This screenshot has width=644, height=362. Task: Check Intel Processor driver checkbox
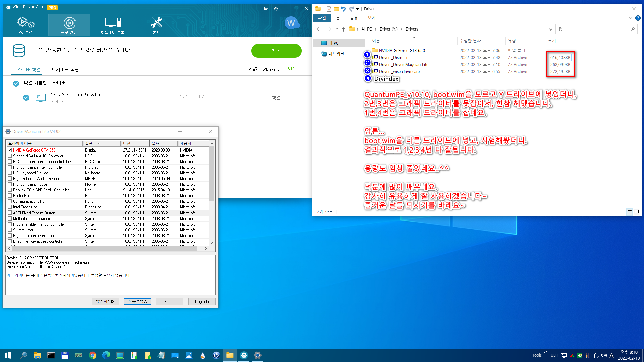tap(10, 207)
